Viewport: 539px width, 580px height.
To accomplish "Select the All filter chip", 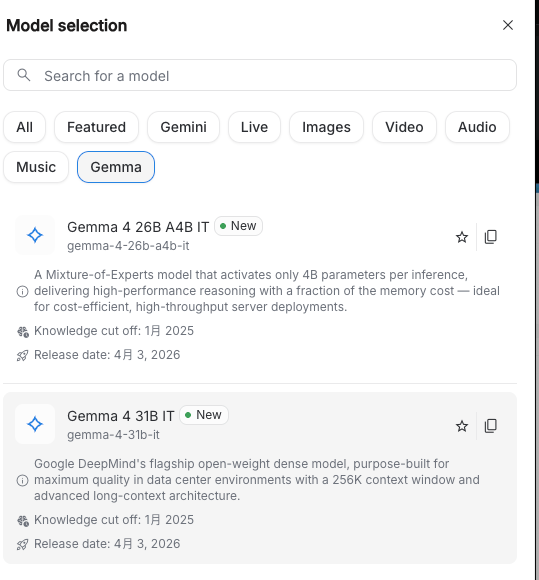I will [24, 127].
